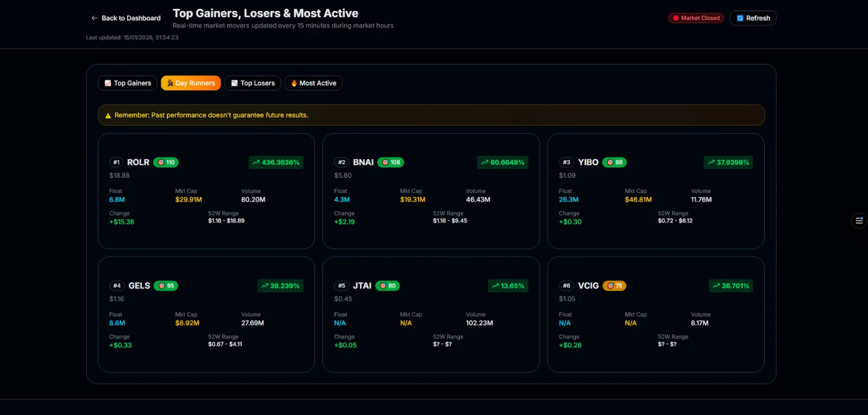Click the past performance reminder banner
The image size is (868, 415).
[431, 115]
